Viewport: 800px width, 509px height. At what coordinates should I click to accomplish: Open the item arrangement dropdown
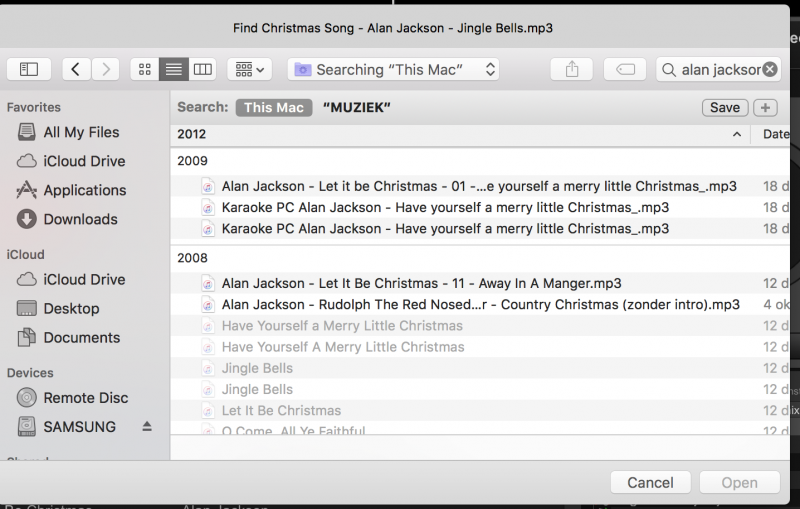[249, 69]
